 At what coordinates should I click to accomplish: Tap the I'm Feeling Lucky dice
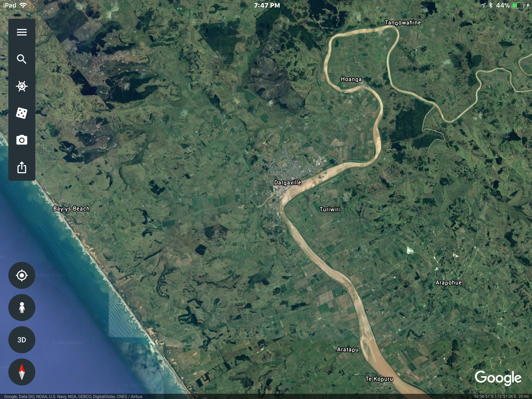22,113
